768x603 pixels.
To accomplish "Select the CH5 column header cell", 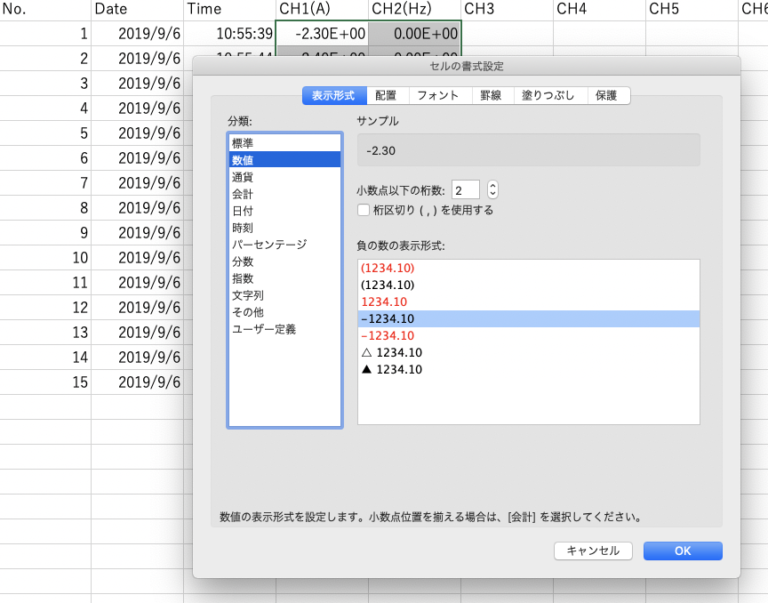I will [x=692, y=9].
